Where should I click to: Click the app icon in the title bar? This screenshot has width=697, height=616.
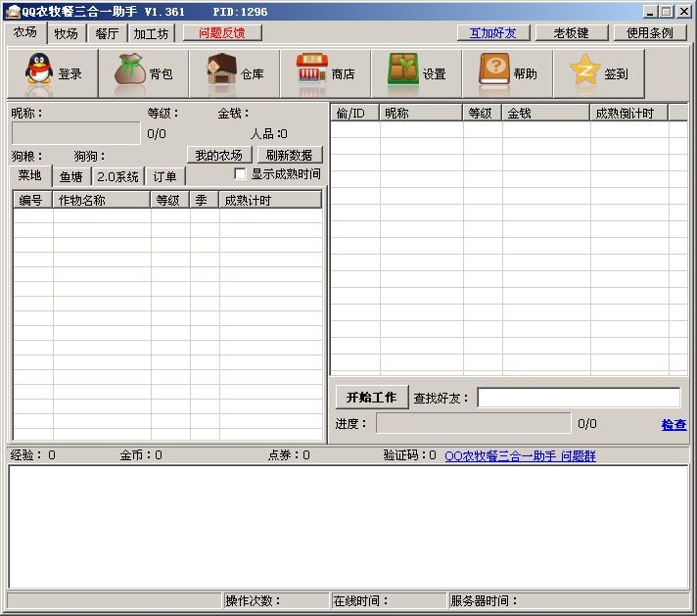point(13,11)
